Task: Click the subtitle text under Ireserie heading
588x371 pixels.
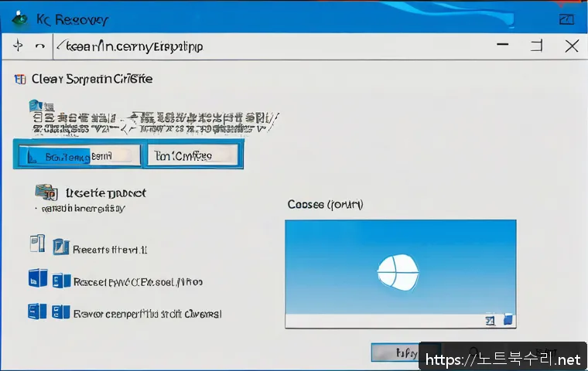Action: (x=83, y=209)
